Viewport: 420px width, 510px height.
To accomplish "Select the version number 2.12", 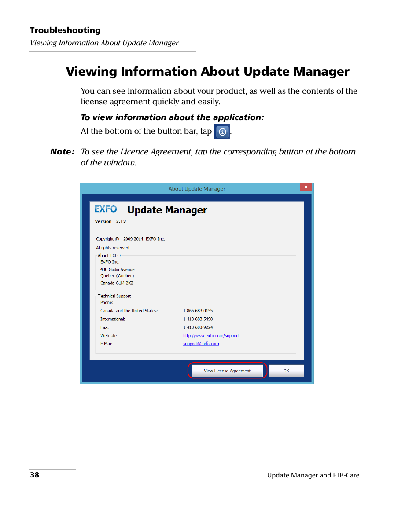I will point(121,221).
